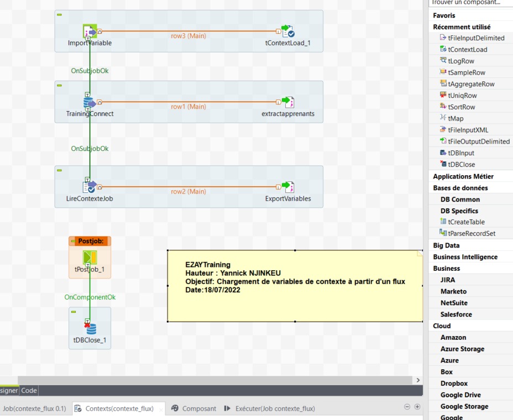
Task: Click the horizontal scrollbar right arrow
Action: pos(417,380)
